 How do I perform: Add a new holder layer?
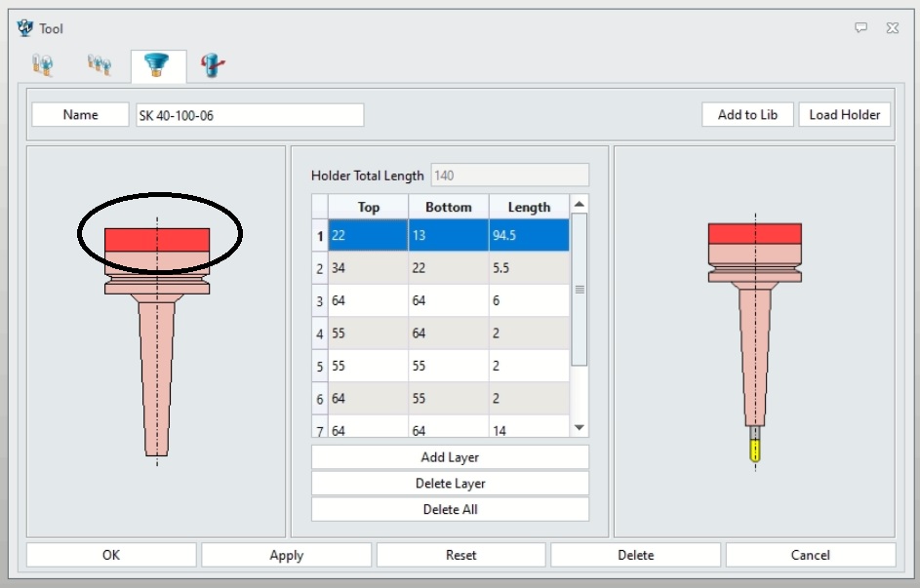(450, 457)
